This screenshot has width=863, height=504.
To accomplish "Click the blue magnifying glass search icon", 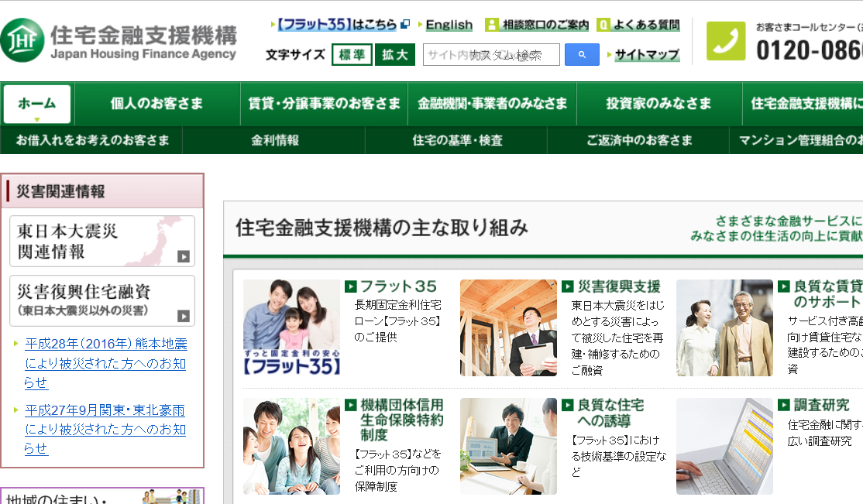I will point(582,55).
